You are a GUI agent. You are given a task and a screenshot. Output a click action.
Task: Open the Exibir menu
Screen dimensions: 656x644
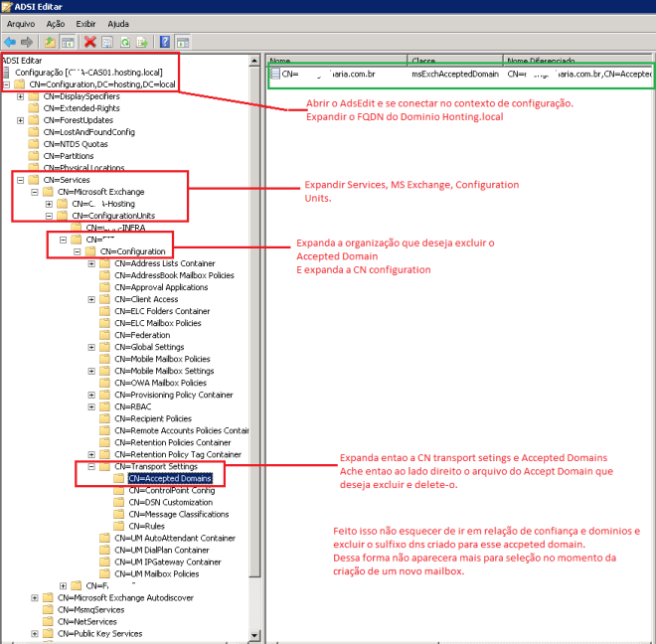point(85,23)
